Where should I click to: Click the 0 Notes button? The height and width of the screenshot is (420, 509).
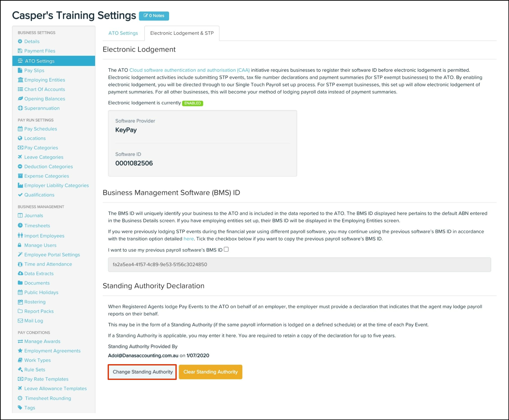click(154, 16)
